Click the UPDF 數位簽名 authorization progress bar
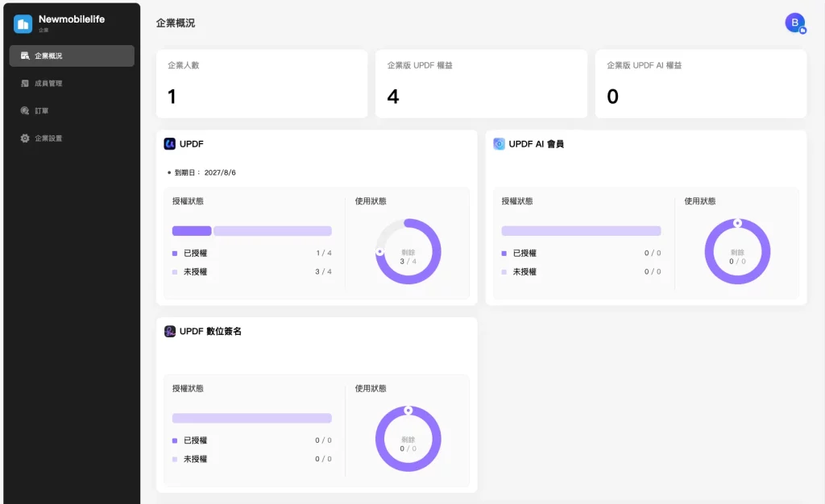 pyautogui.click(x=252, y=419)
